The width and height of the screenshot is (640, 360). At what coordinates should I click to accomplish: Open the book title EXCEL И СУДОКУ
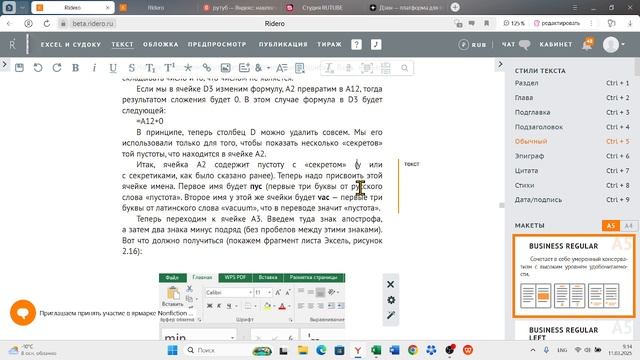(x=71, y=44)
